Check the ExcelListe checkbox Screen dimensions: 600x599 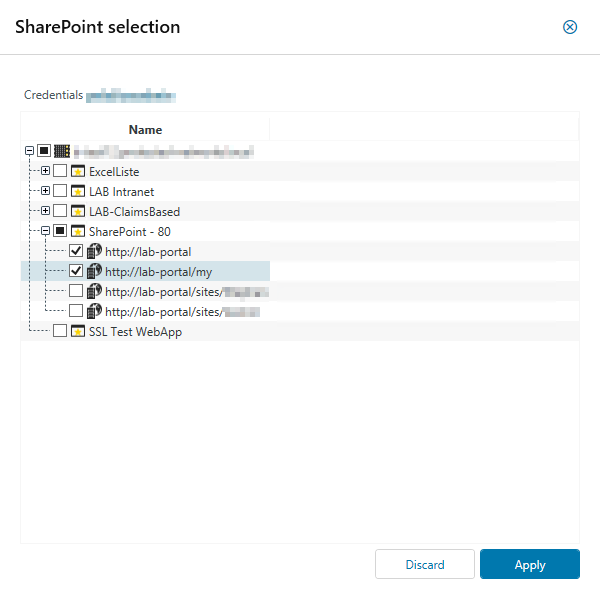coord(60,171)
